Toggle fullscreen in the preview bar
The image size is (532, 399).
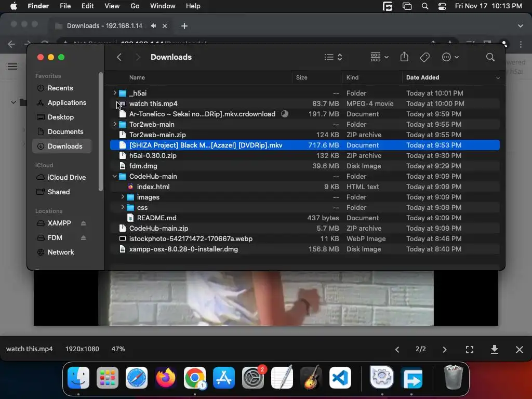pyautogui.click(x=470, y=349)
